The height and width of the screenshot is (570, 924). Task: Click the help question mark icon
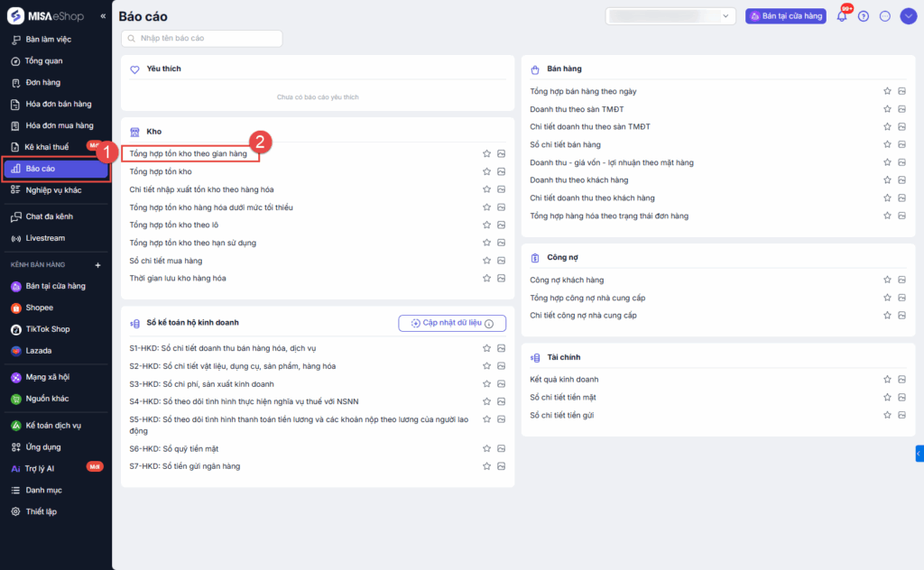point(864,16)
